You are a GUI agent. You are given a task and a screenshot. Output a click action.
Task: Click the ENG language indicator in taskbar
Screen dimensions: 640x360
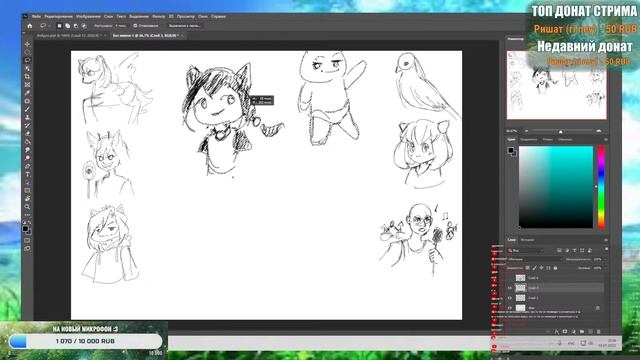[x=571, y=343]
